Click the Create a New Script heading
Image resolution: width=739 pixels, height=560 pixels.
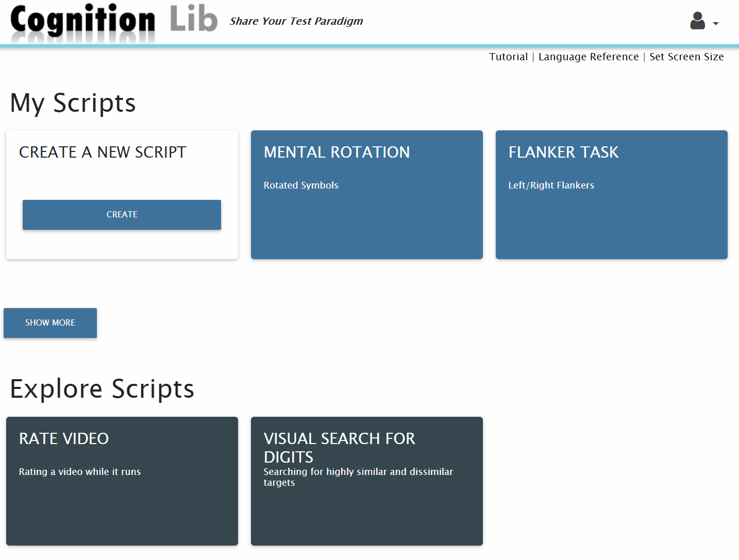(103, 152)
